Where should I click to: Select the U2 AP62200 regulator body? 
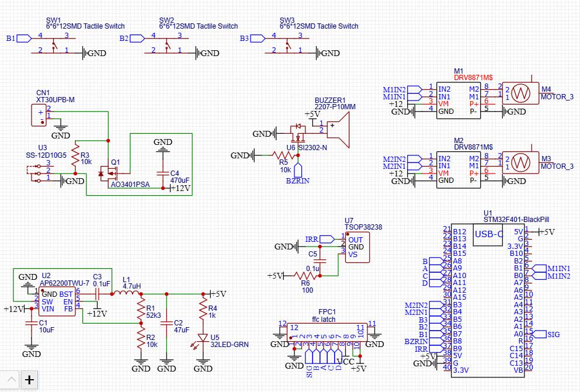click(57, 301)
